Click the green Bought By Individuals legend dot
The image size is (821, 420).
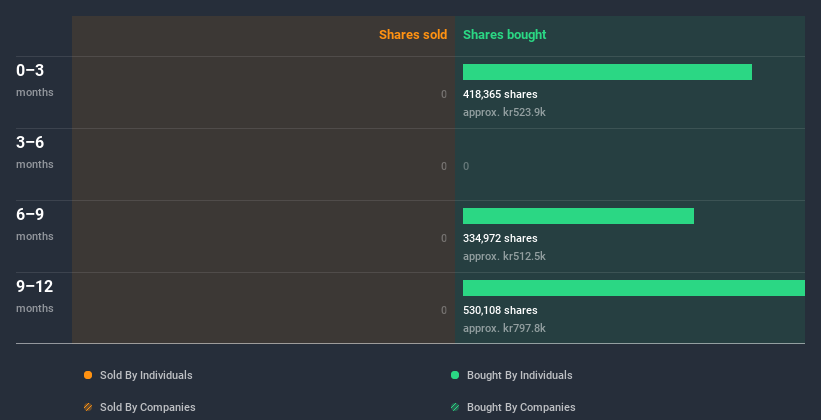[455, 375]
